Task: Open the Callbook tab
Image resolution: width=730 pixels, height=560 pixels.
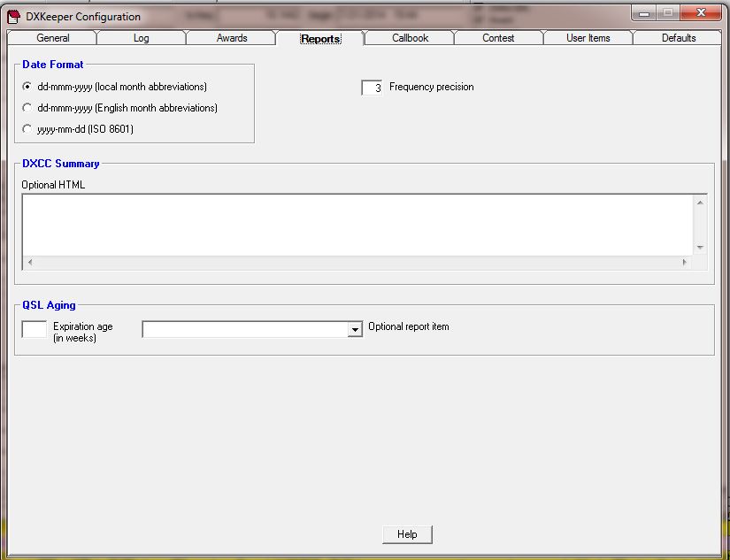Action: 410,38
